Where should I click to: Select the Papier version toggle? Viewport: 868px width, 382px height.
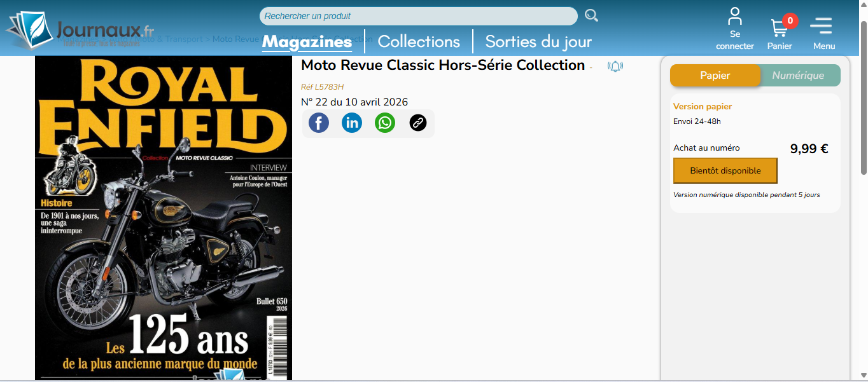715,75
